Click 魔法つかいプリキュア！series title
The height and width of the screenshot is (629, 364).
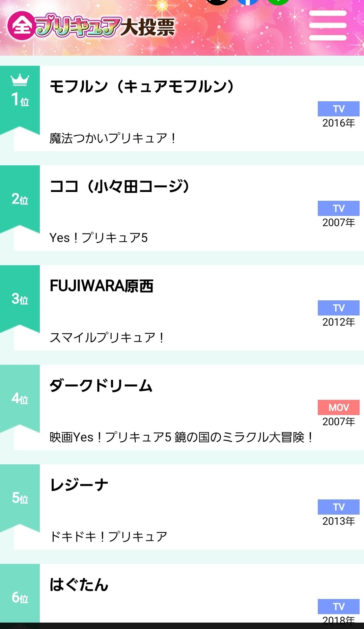tap(112, 138)
